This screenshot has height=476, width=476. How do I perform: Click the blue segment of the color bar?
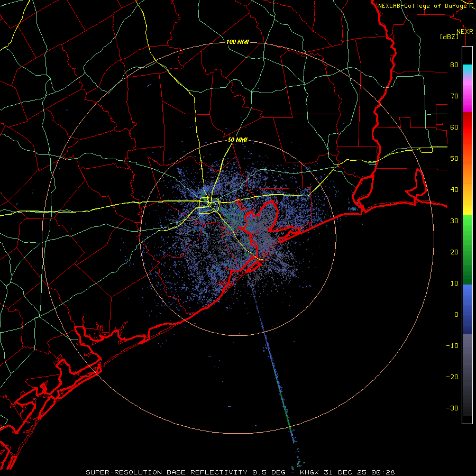[467, 309]
